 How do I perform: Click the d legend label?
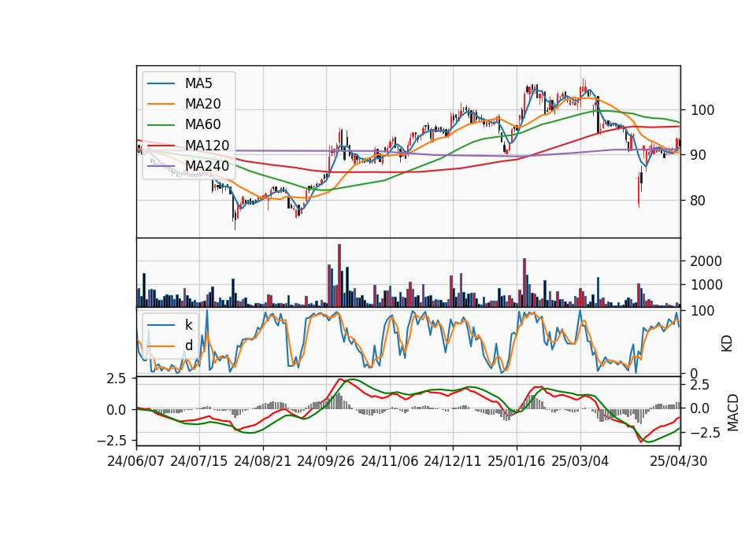point(188,345)
